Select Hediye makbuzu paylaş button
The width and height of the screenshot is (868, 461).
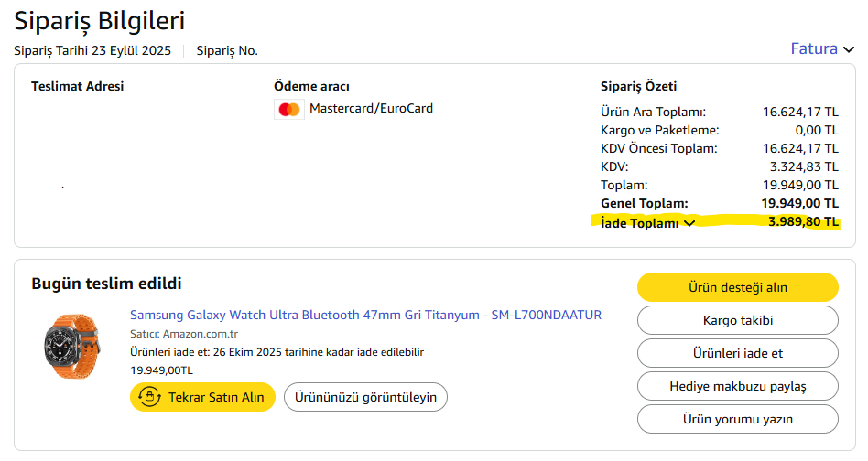(737, 386)
